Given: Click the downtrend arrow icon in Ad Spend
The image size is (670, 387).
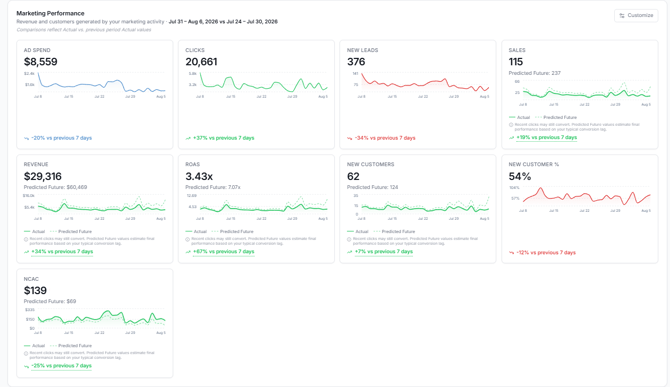Looking at the screenshot, I should click(x=26, y=138).
